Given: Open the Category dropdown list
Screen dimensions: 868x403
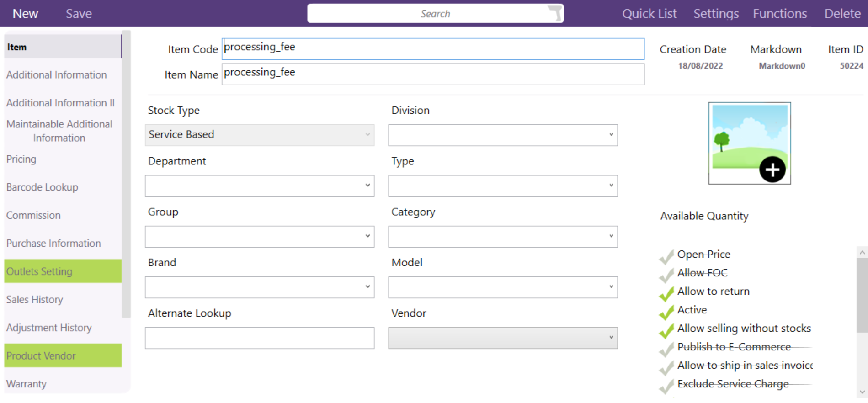Looking at the screenshot, I should [x=503, y=237].
